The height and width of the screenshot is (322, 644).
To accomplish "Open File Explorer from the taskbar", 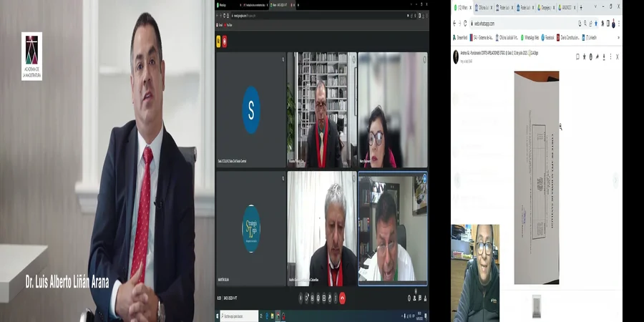I will coord(273,316).
